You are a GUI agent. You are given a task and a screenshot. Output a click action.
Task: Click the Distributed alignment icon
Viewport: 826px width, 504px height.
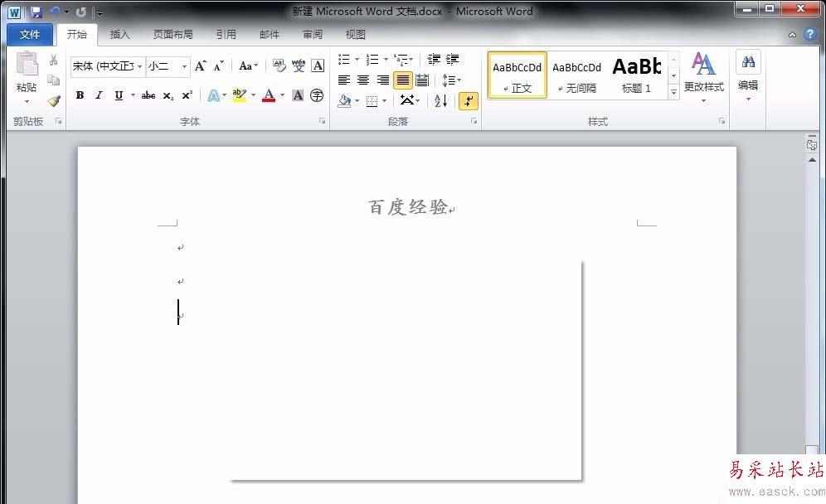422,80
